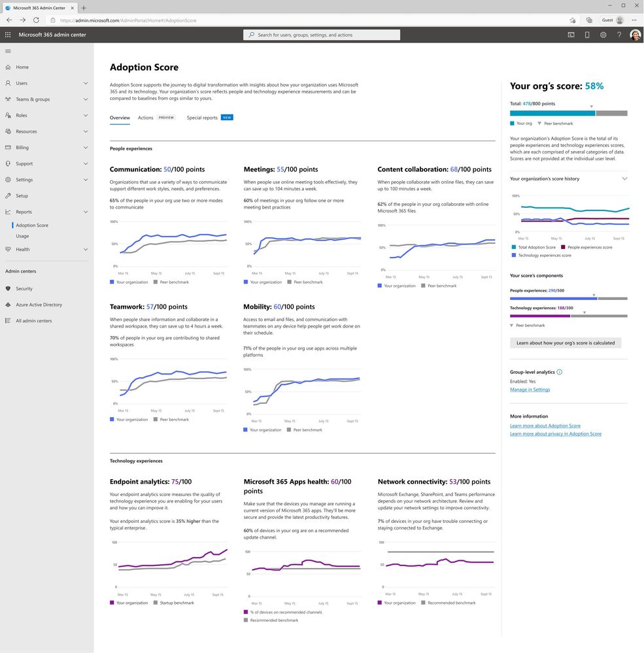644x653 pixels.
Task: Expand the Roles menu chevron
Action: click(86, 115)
